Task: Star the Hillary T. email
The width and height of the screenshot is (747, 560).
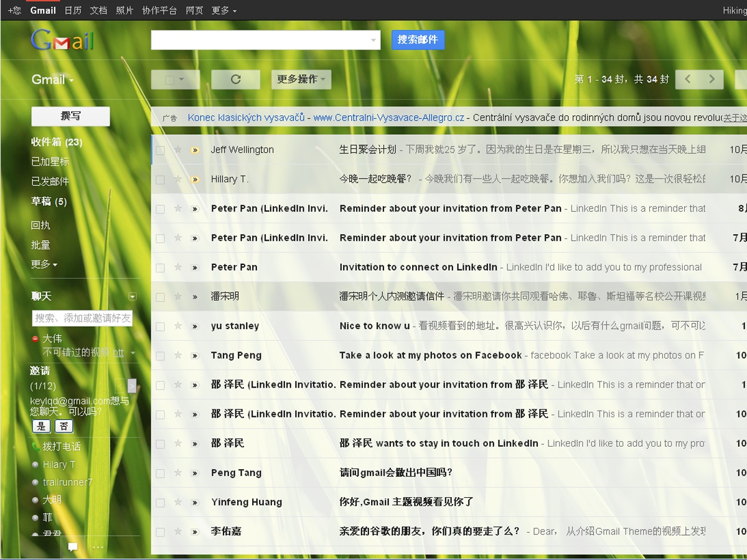Action: tap(178, 179)
